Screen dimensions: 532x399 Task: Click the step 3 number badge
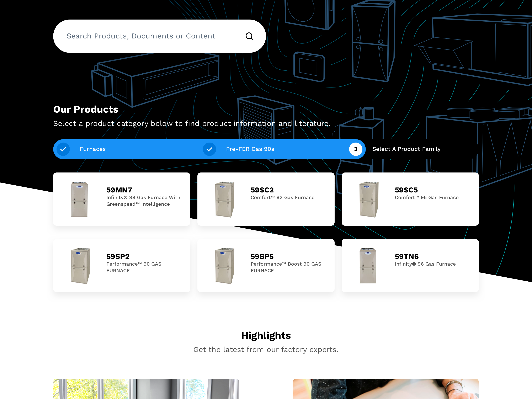tap(356, 149)
